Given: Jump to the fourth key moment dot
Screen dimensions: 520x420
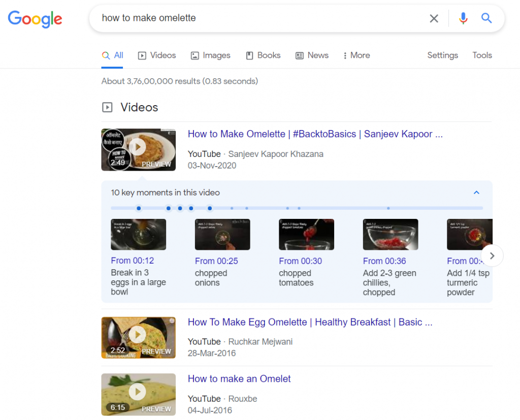Looking at the screenshot, I should [191, 208].
